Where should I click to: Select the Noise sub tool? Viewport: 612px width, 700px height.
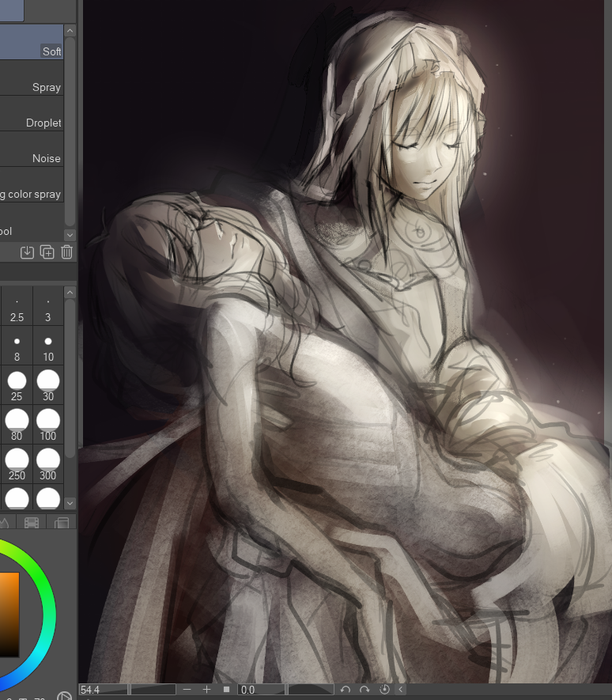point(32,149)
